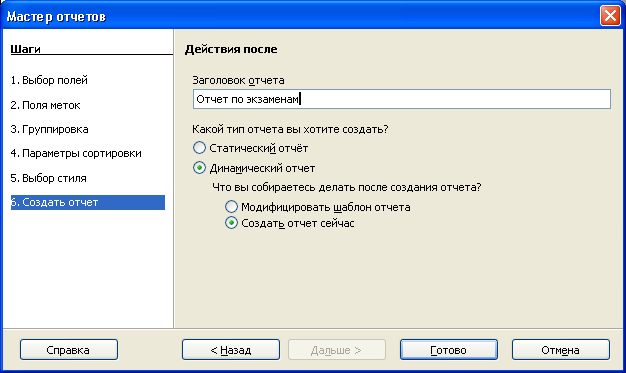Click the Шаги heading in sidebar
The height and width of the screenshot is (373, 626).
pyautogui.click(x=25, y=49)
